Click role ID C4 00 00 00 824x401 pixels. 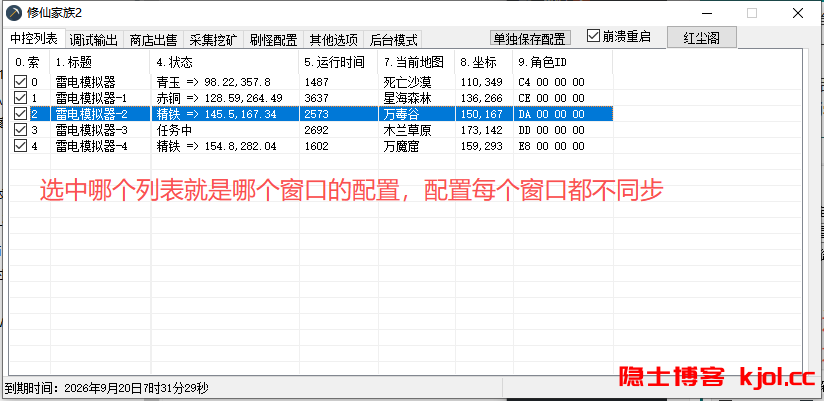tap(551, 82)
